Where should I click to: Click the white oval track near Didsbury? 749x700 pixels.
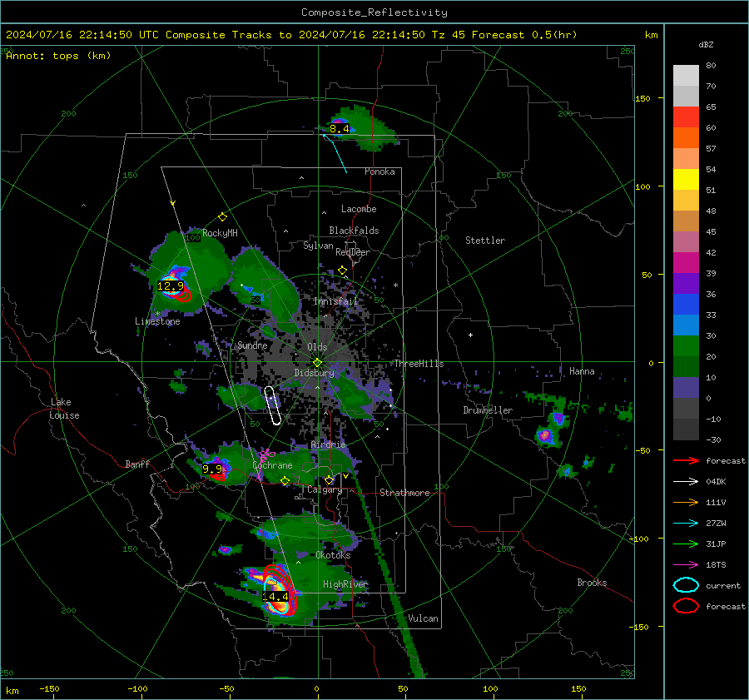tap(273, 405)
